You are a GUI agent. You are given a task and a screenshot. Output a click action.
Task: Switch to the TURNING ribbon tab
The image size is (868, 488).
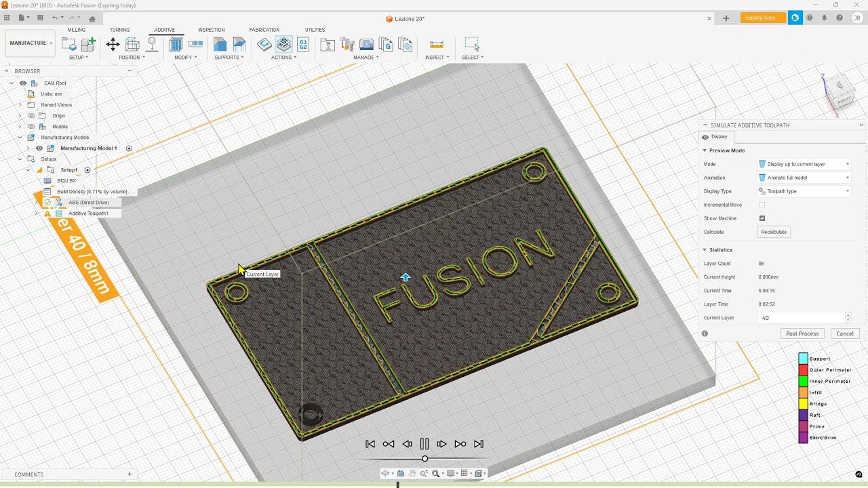(120, 30)
